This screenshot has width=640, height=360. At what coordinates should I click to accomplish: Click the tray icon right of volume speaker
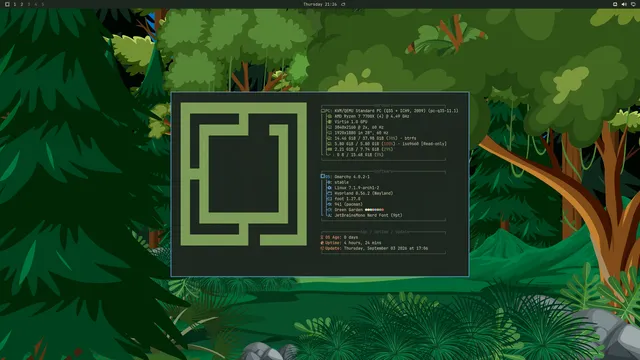(x=633, y=4)
